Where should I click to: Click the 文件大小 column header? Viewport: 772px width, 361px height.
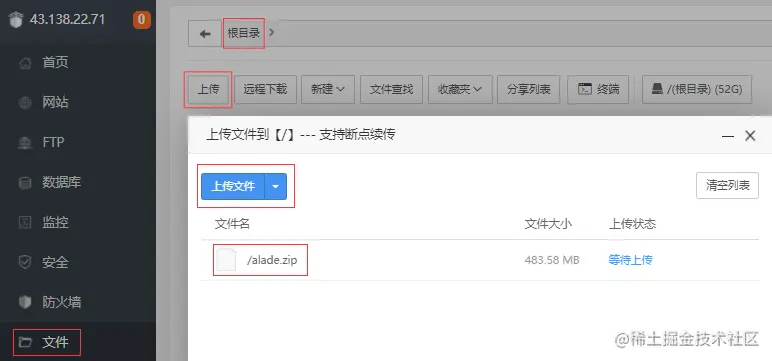coord(548,224)
